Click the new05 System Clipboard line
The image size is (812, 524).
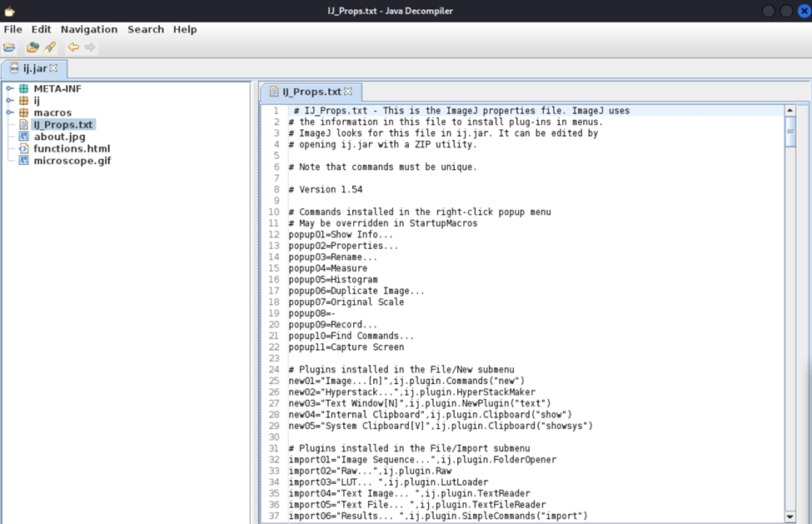pyautogui.click(x=441, y=427)
